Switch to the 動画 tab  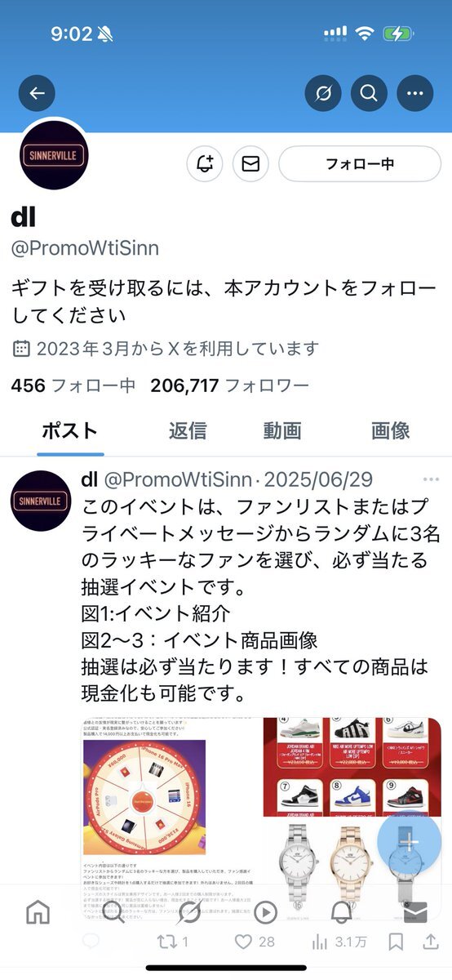tap(282, 430)
